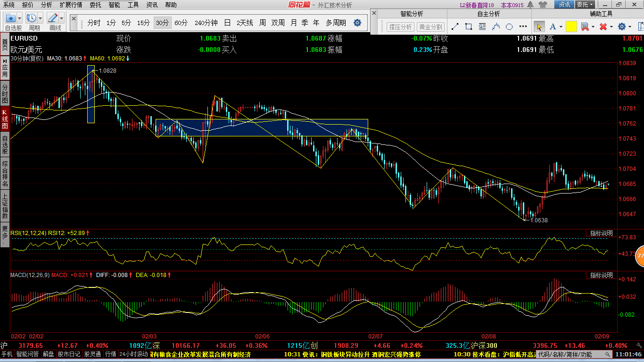Select the text annotation lines tool
The width and height of the screenshot is (644, 362).
482,26
